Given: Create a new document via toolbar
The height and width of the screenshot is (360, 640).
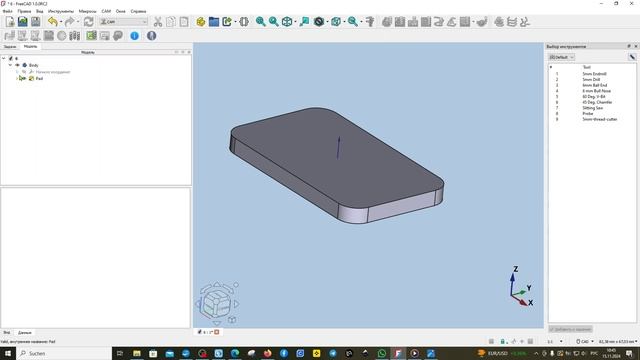Looking at the screenshot, I should (10, 22).
